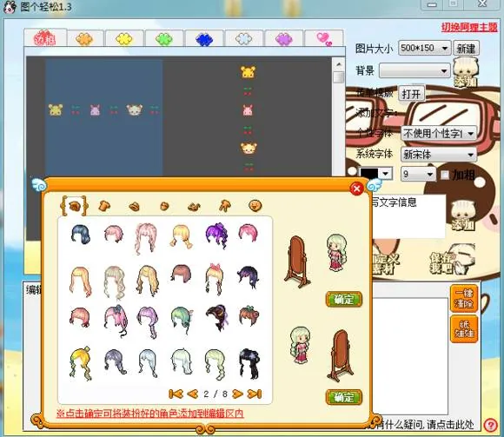The image size is (504, 437).
Task: Open the font size 9 dropdown
Action: (x=418, y=174)
